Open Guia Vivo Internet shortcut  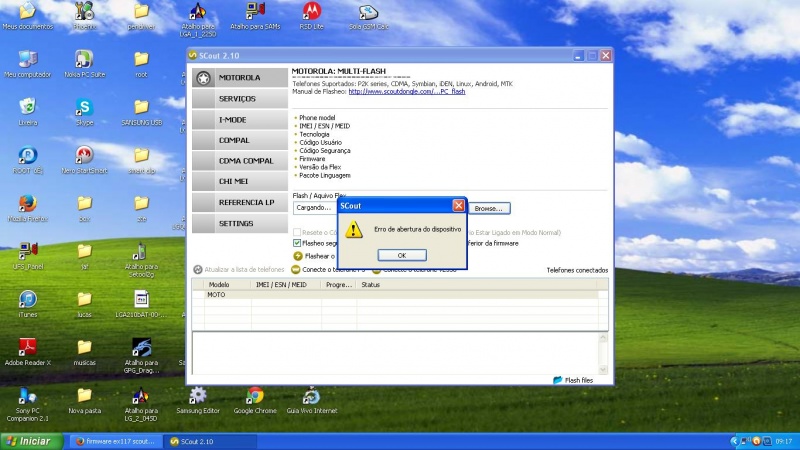pos(312,400)
